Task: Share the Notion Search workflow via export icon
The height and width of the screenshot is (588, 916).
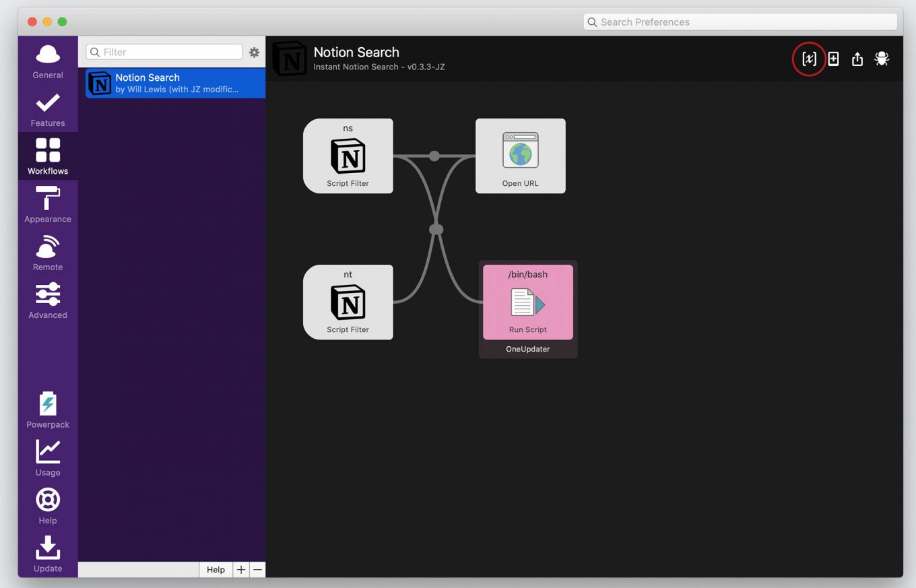Action: [857, 59]
